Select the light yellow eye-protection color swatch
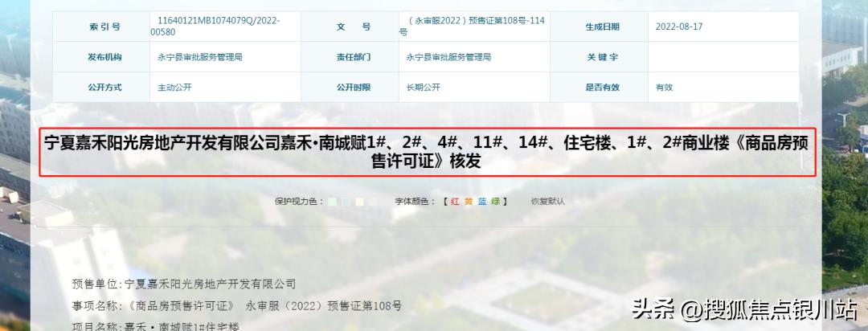The image size is (868, 331). point(360,202)
